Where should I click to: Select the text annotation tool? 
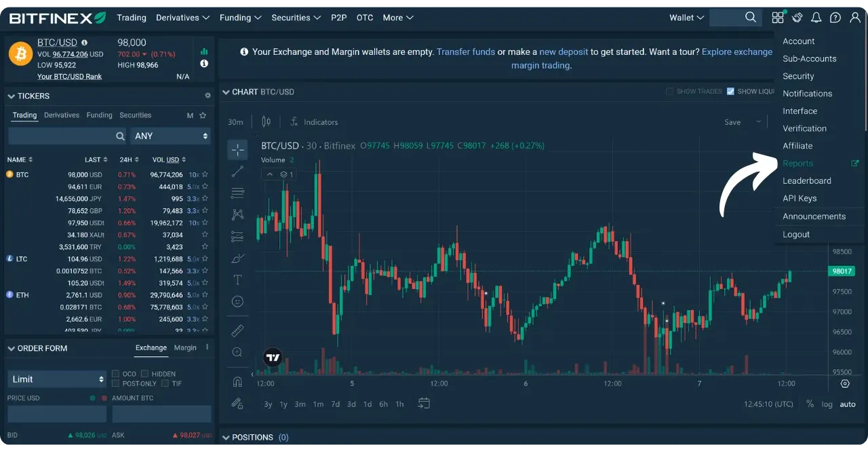click(x=237, y=279)
